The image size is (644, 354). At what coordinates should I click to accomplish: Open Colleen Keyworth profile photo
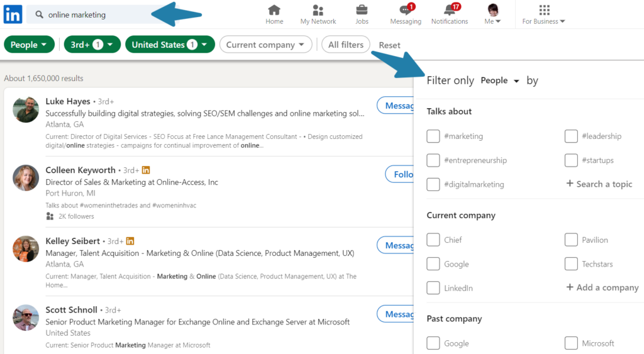[25, 178]
